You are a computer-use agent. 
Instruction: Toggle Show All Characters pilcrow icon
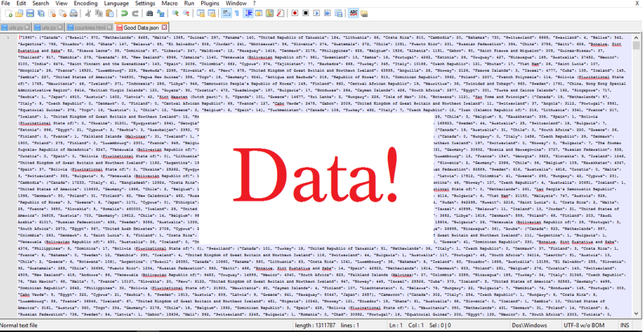coord(237,13)
